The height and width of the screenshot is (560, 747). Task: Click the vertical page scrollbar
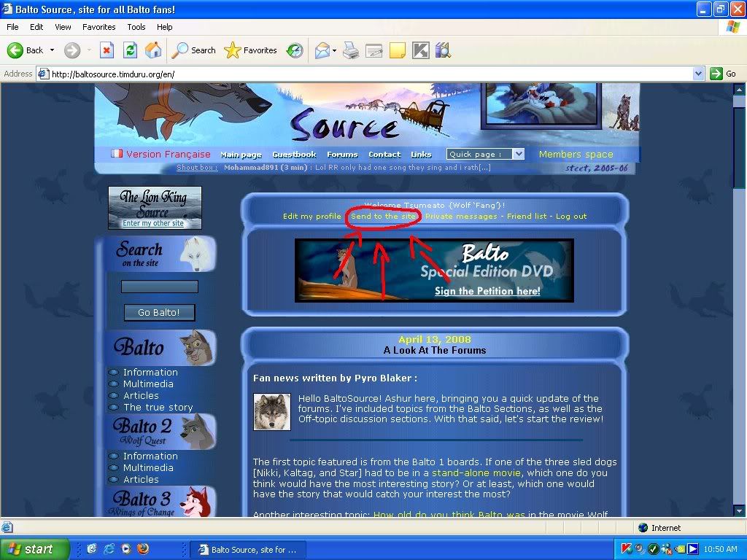(739, 300)
